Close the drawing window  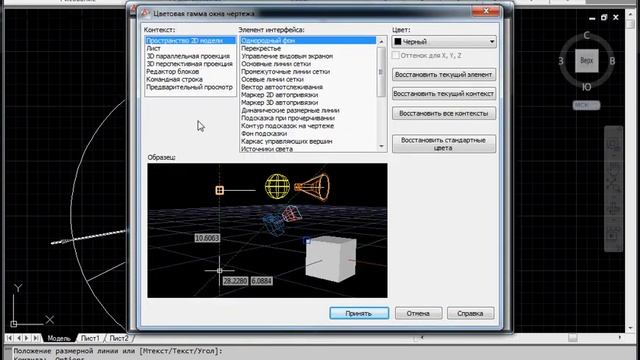pos(616,17)
